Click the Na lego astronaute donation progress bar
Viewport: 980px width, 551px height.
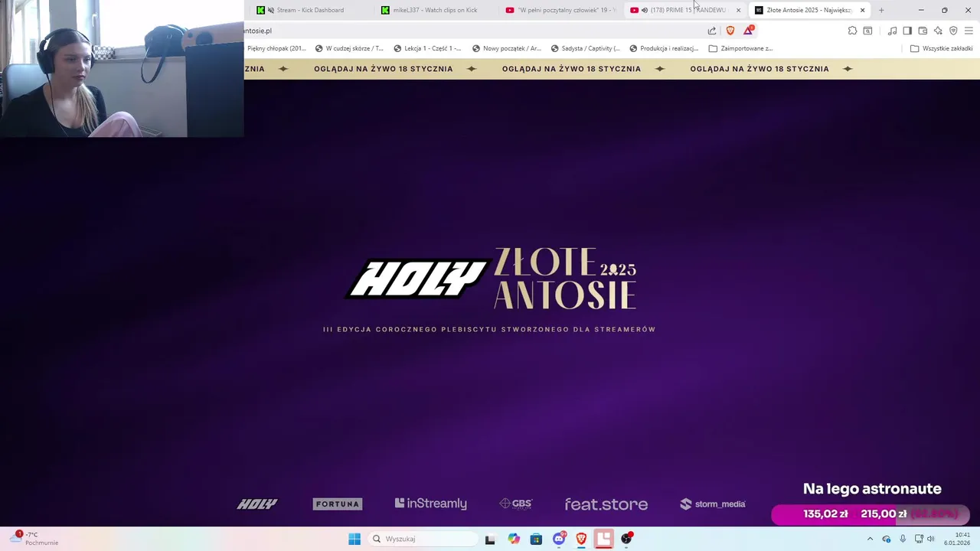(871, 514)
